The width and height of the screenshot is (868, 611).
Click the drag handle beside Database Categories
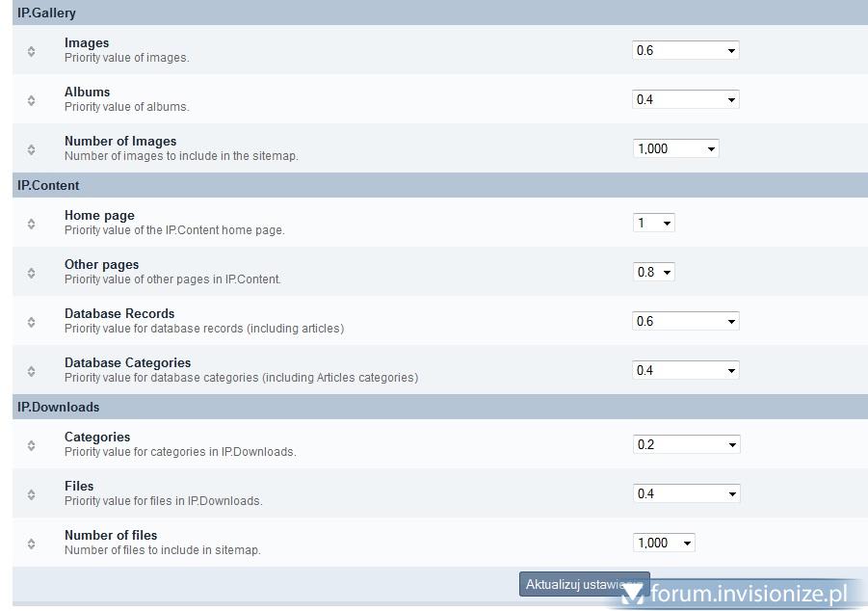pyautogui.click(x=31, y=371)
